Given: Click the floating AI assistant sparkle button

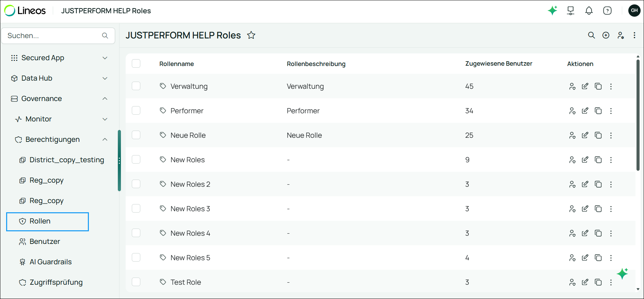Looking at the screenshot, I should coord(623,273).
